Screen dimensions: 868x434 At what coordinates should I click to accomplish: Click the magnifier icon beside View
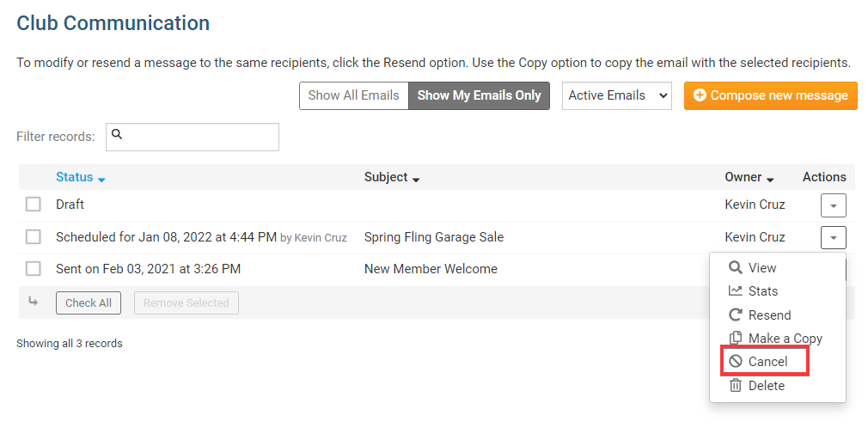(735, 268)
